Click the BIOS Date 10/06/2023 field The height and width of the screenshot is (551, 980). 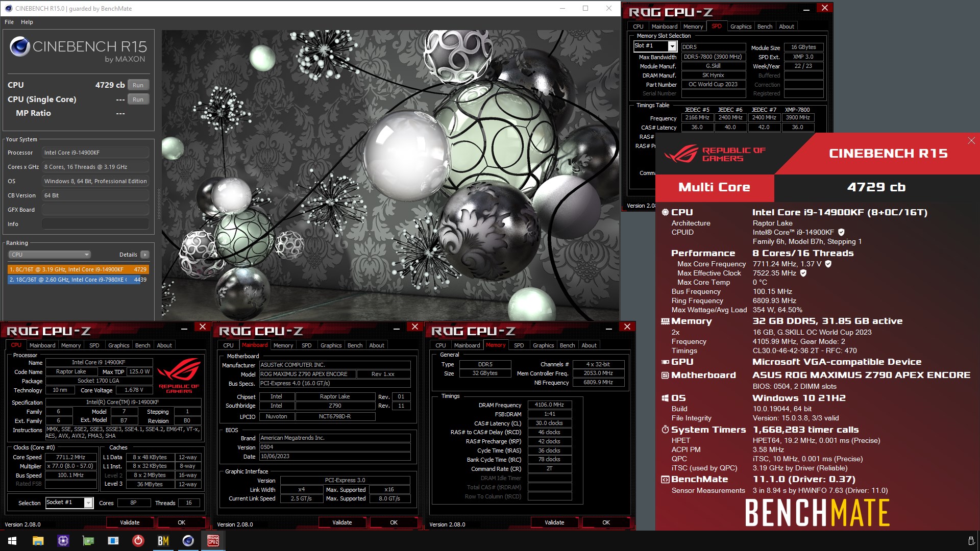coord(335,456)
